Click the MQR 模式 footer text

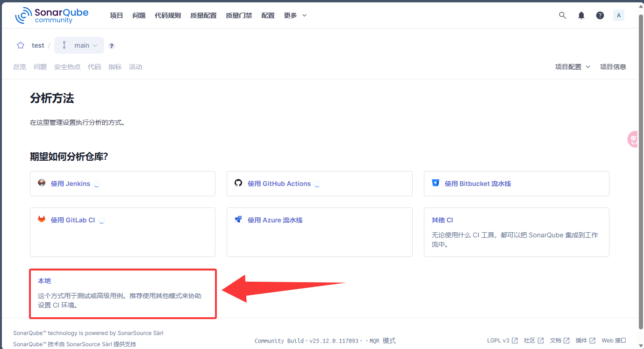[383, 341]
